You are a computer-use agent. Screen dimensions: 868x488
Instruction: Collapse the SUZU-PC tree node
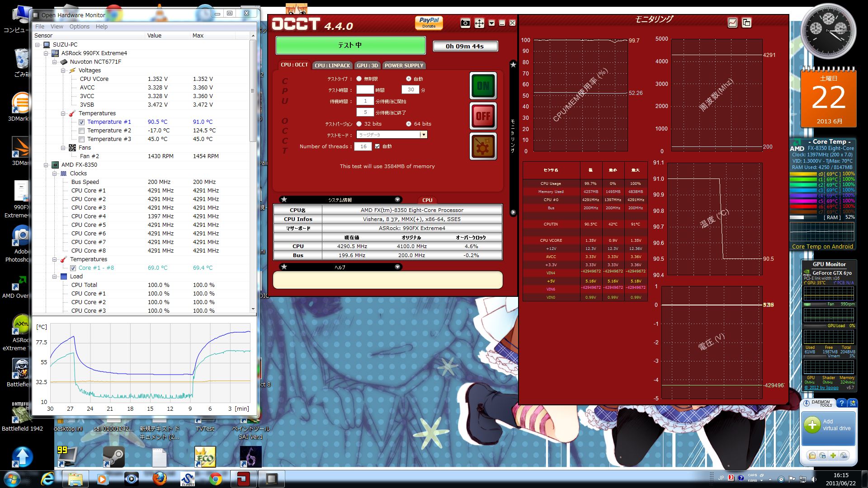38,45
